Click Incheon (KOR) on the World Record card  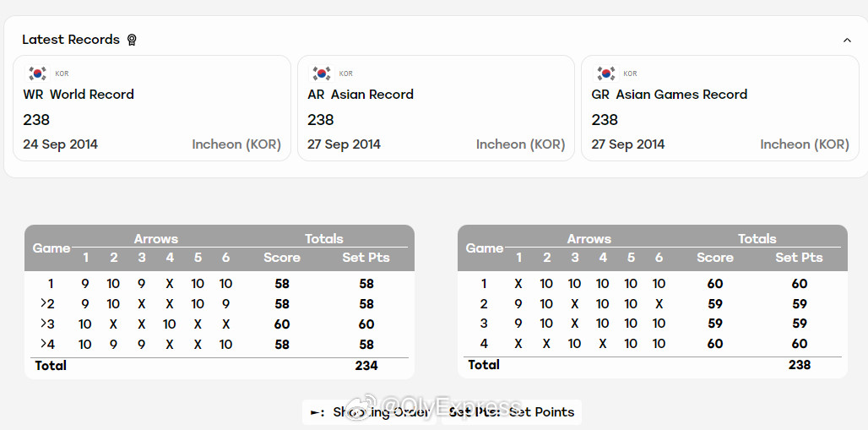pyautogui.click(x=236, y=144)
